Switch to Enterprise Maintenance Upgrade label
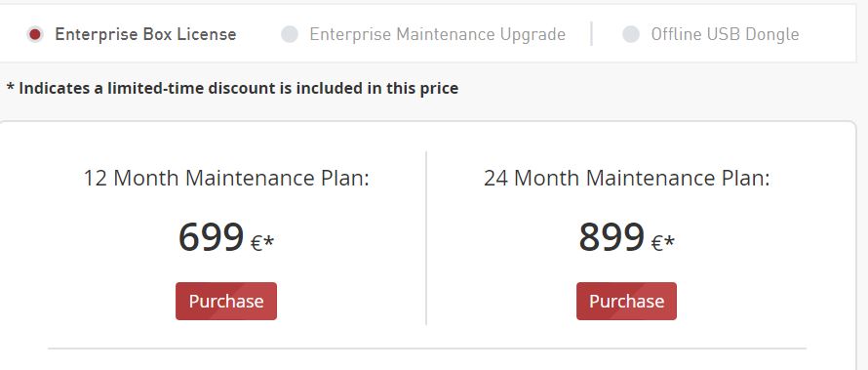 pos(437,34)
